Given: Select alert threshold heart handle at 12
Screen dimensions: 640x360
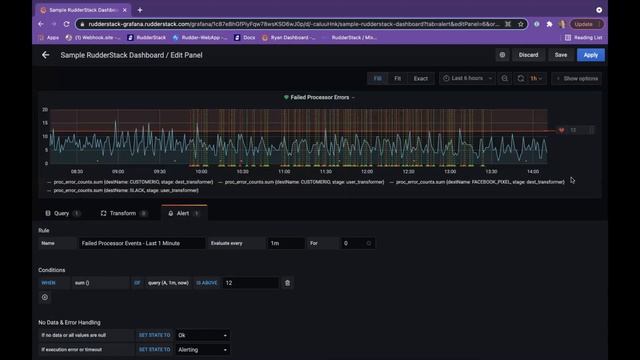Looking at the screenshot, I should point(562,130).
